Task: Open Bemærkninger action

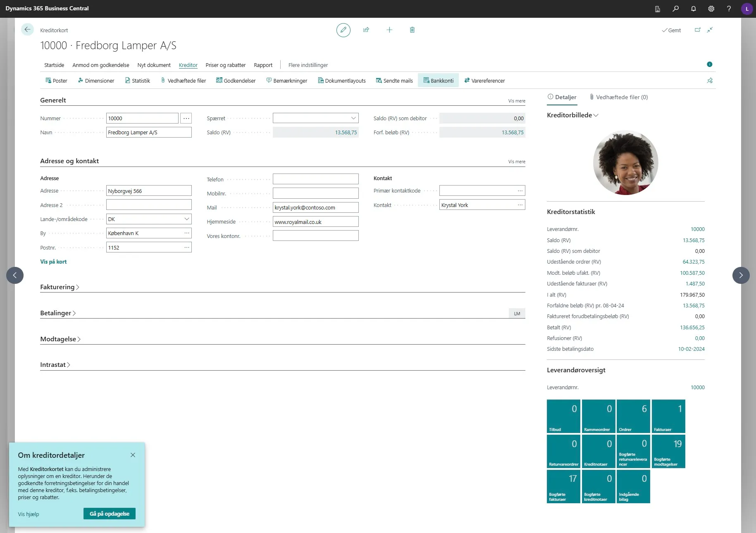Action: click(x=286, y=81)
